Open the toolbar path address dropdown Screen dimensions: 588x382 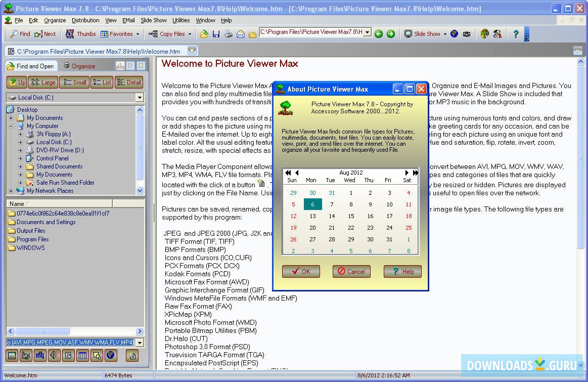pyautogui.click(x=368, y=32)
